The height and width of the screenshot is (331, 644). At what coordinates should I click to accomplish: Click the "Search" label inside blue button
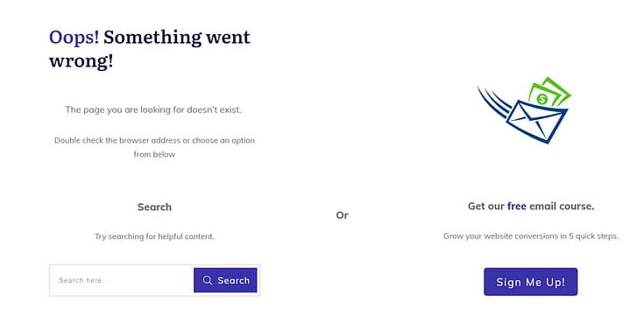pyautogui.click(x=234, y=280)
